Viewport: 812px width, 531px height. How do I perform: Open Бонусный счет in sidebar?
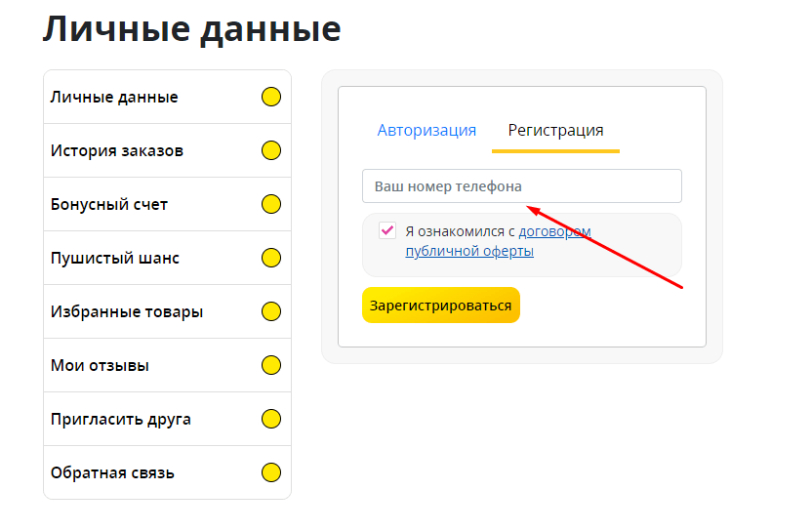[109, 205]
